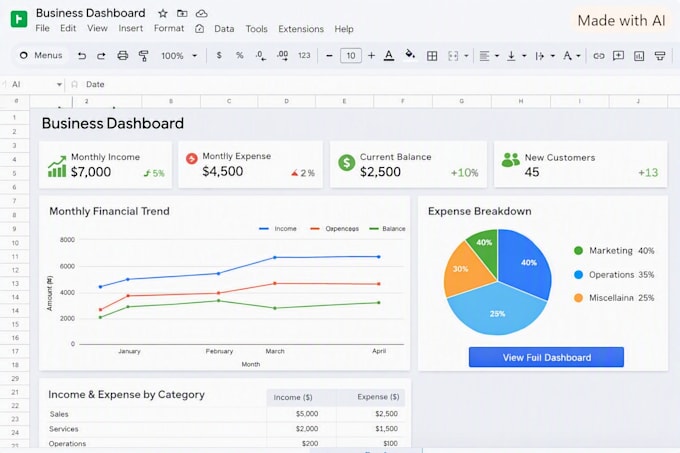Open the Insert menu
Viewport: 680px width, 453px height.
[x=131, y=28]
